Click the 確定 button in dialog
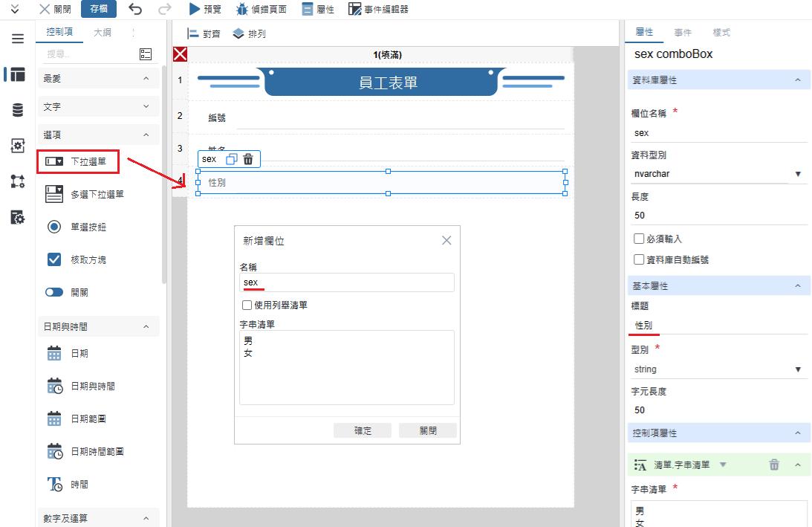 coord(363,430)
